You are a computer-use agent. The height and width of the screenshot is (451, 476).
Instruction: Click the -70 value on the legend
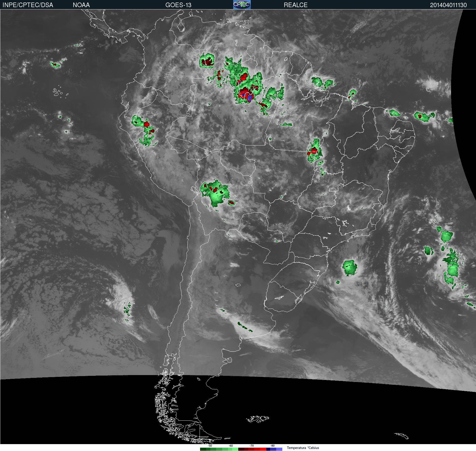[252, 446]
